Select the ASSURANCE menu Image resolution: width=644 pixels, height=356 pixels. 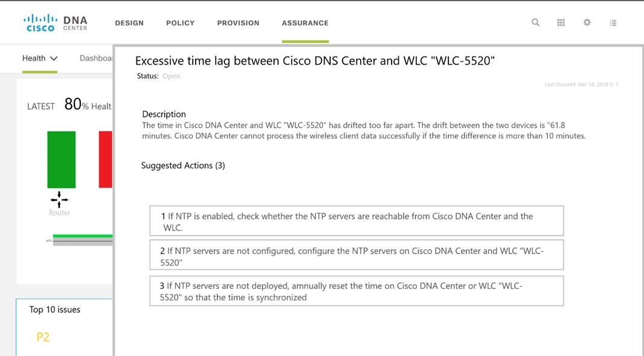(305, 23)
